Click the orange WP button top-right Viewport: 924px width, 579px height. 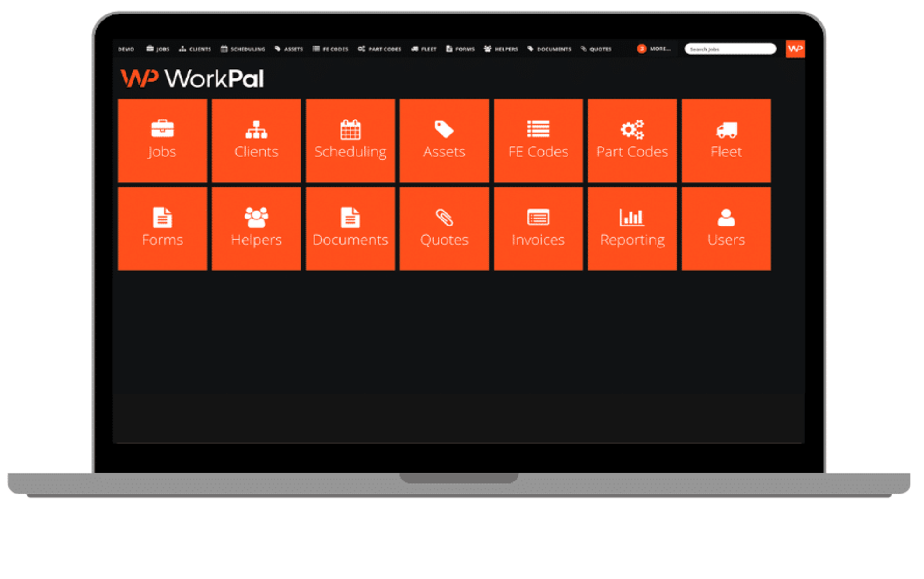(795, 49)
